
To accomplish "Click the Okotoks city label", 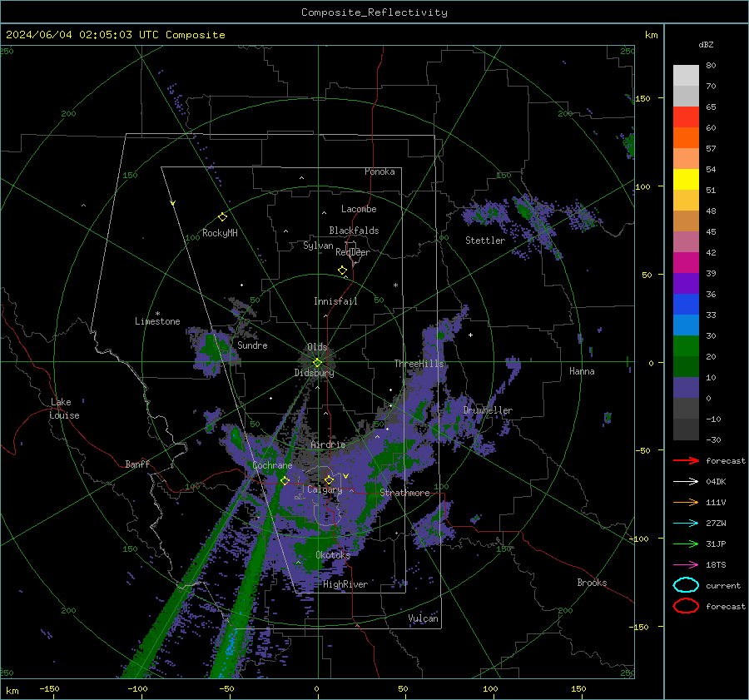I will pyautogui.click(x=333, y=554).
